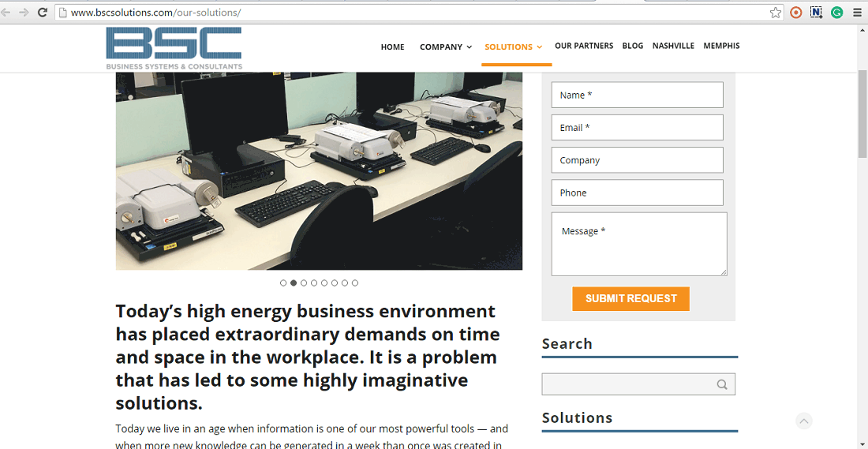The width and height of the screenshot is (868, 449).
Task: Select the first slideshow dot
Action: pyautogui.click(x=283, y=282)
